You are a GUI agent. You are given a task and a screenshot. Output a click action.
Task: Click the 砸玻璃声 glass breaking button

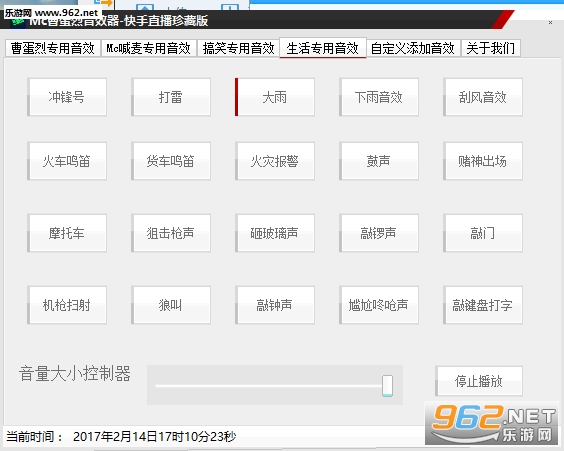[275, 233]
